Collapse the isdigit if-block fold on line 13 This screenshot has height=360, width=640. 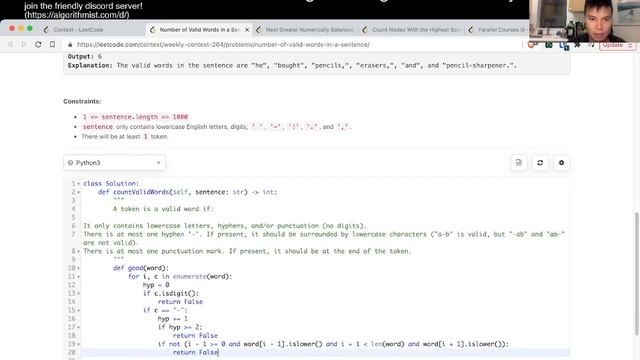[78, 293]
